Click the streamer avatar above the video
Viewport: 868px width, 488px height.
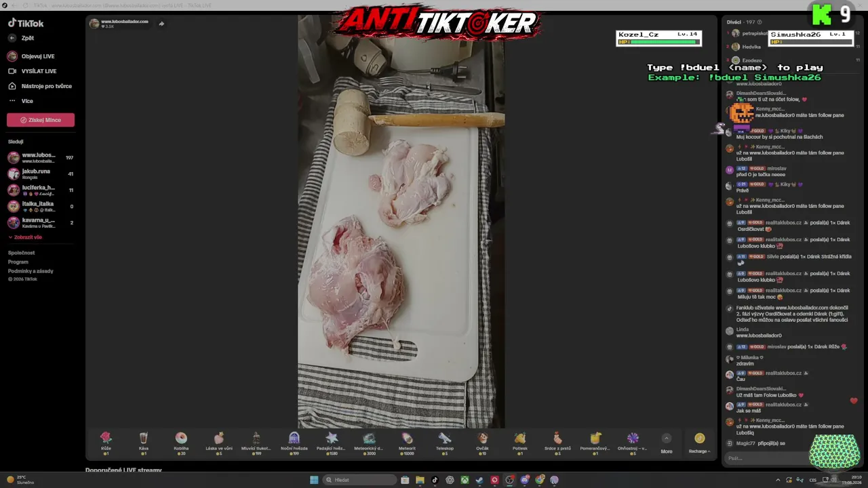94,24
